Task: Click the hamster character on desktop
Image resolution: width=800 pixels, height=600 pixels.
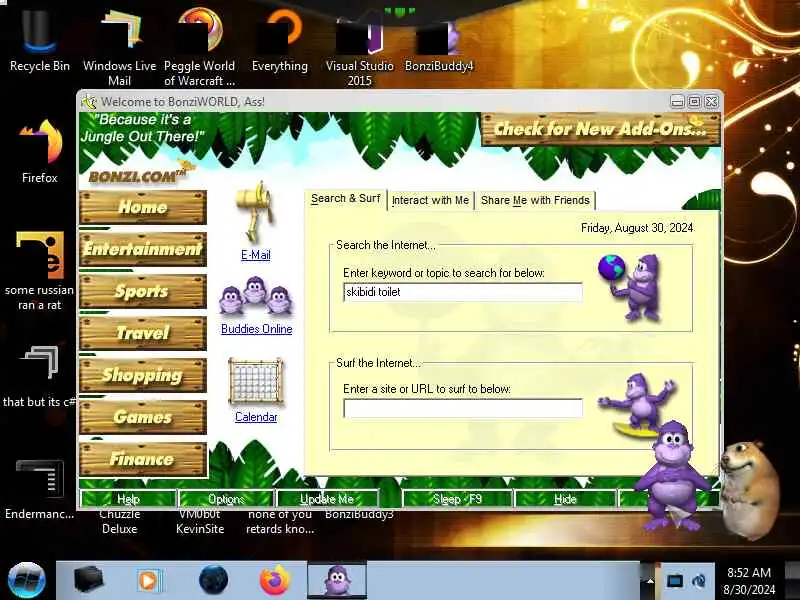Action: [751, 490]
